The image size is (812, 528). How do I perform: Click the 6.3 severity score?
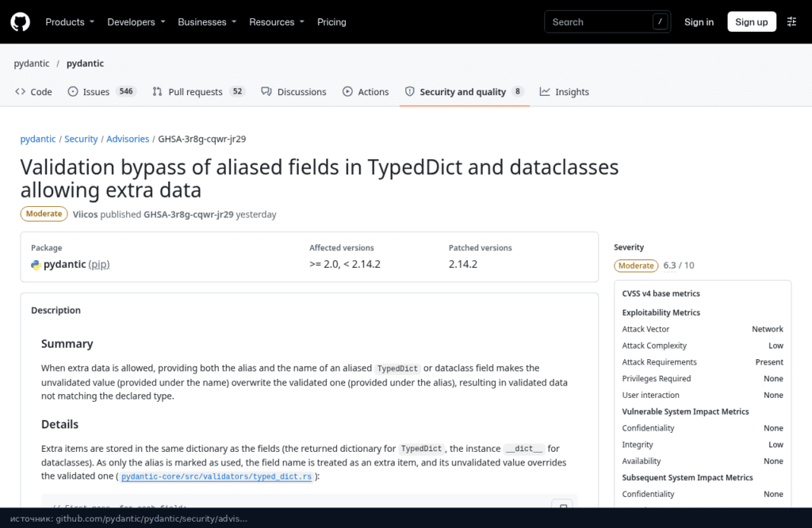coord(669,266)
